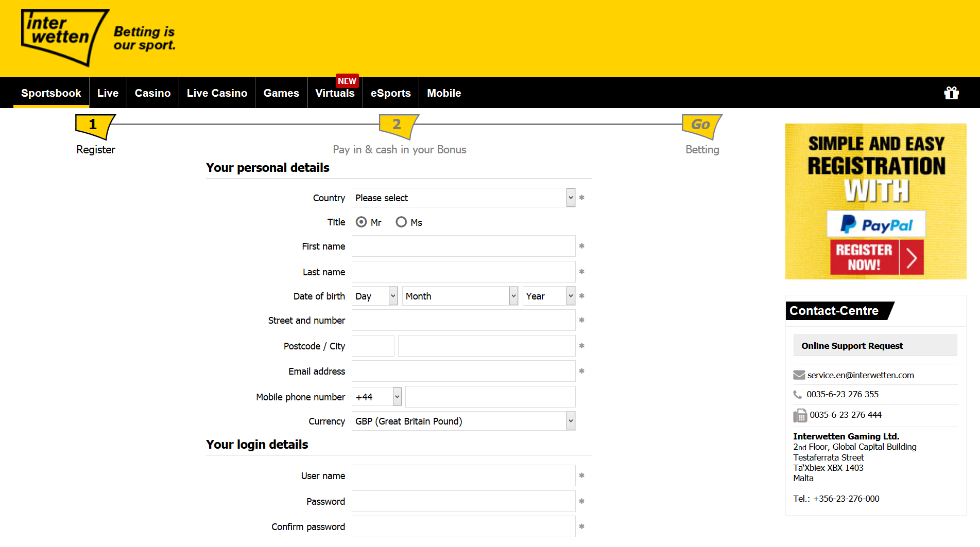This screenshot has height=547, width=980.
Task: Click the Interwetten Gaming Ltd. text
Action: pyautogui.click(x=846, y=436)
